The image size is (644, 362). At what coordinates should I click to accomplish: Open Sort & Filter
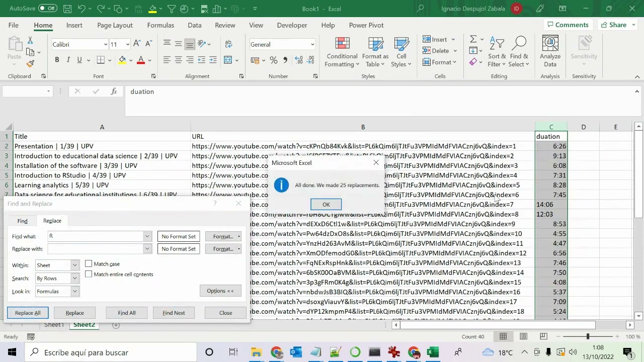click(497, 53)
